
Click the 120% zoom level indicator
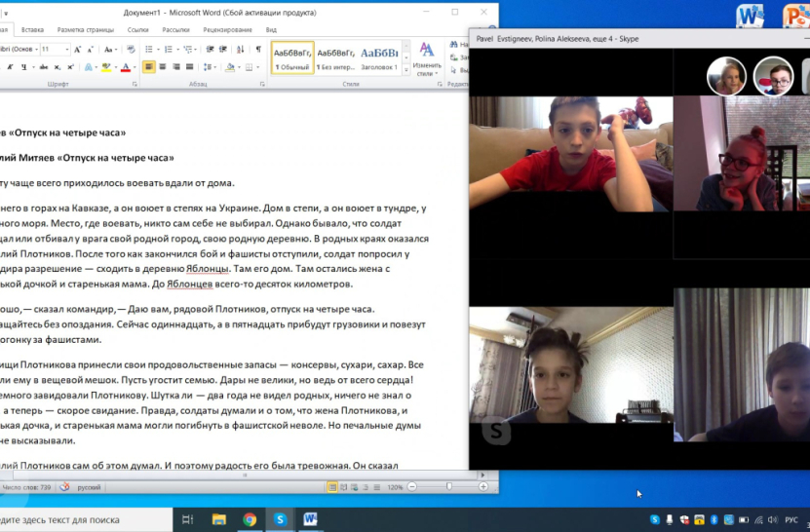pos(395,487)
